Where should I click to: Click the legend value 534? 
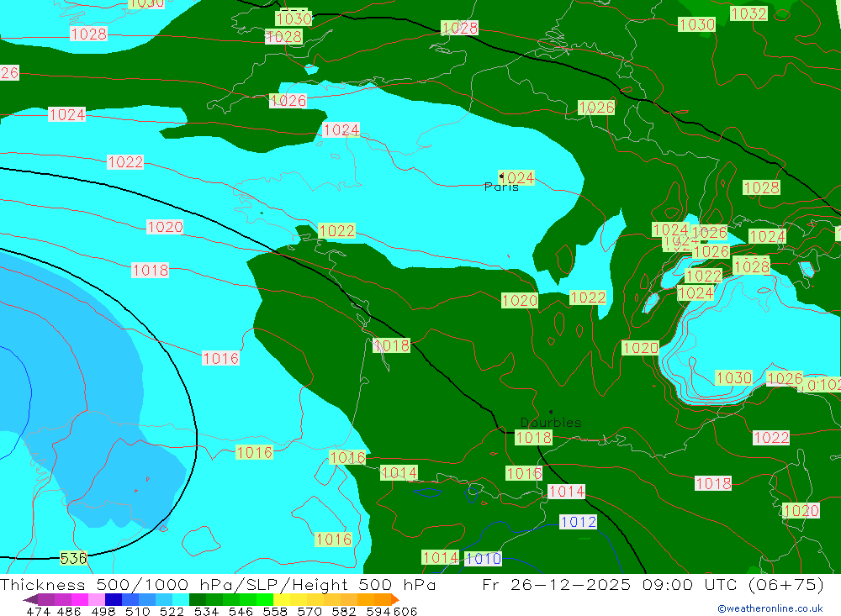(x=207, y=611)
